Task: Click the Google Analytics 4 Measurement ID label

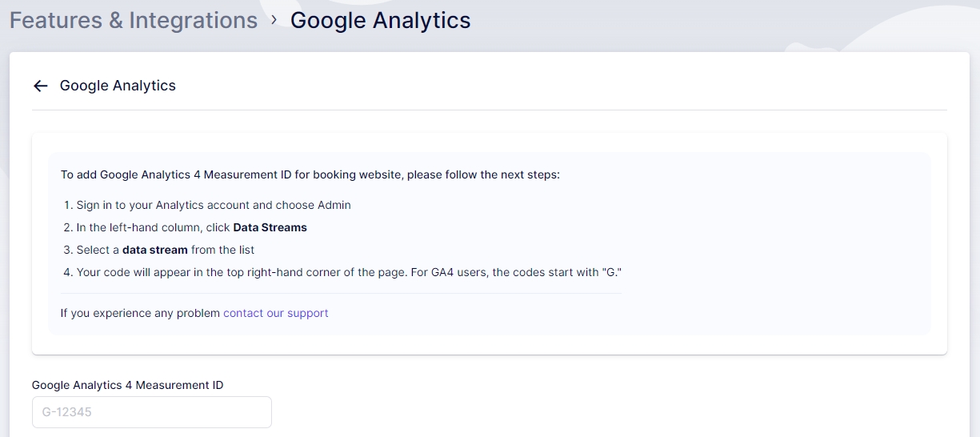Action: click(127, 385)
